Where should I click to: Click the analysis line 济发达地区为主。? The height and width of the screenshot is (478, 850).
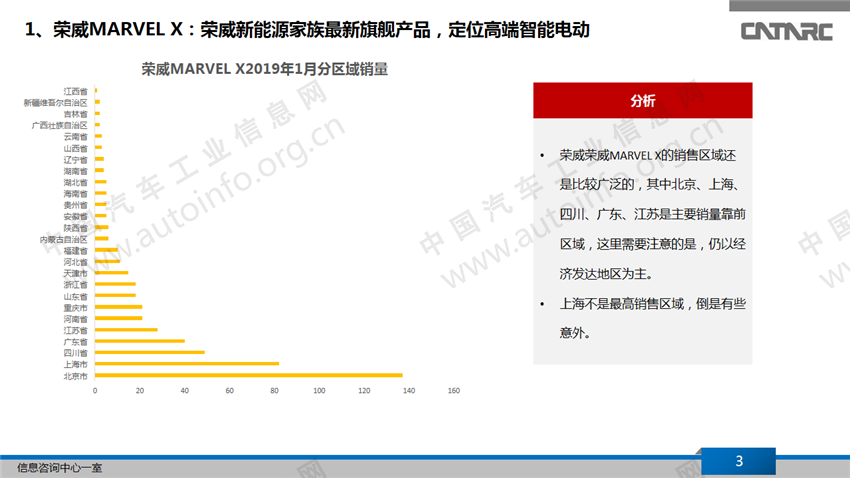pyautogui.click(x=606, y=274)
